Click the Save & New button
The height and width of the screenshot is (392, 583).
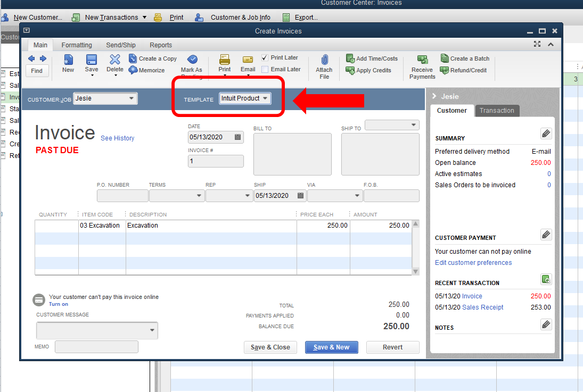tap(331, 347)
